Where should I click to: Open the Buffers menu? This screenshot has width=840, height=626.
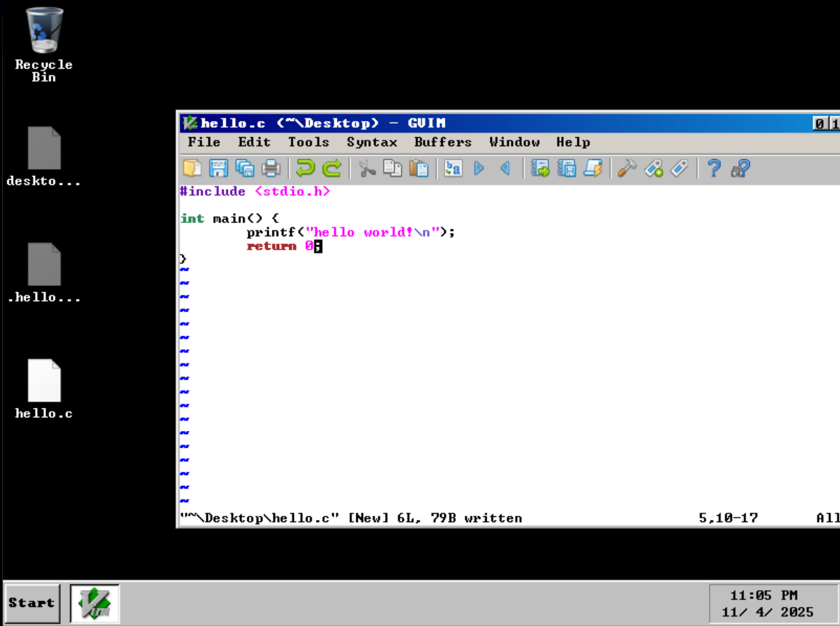443,142
